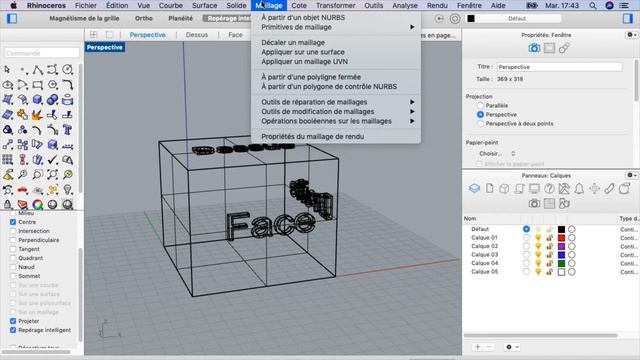The width and height of the screenshot is (640, 360).
Task: Add new layer with plus button
Action: coord(478,347)
